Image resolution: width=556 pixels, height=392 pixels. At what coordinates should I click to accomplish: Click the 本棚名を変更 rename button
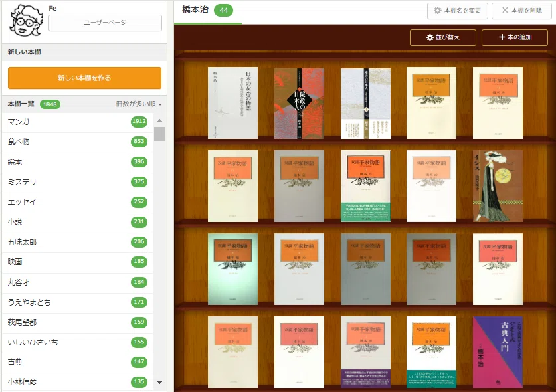[458, 11]
